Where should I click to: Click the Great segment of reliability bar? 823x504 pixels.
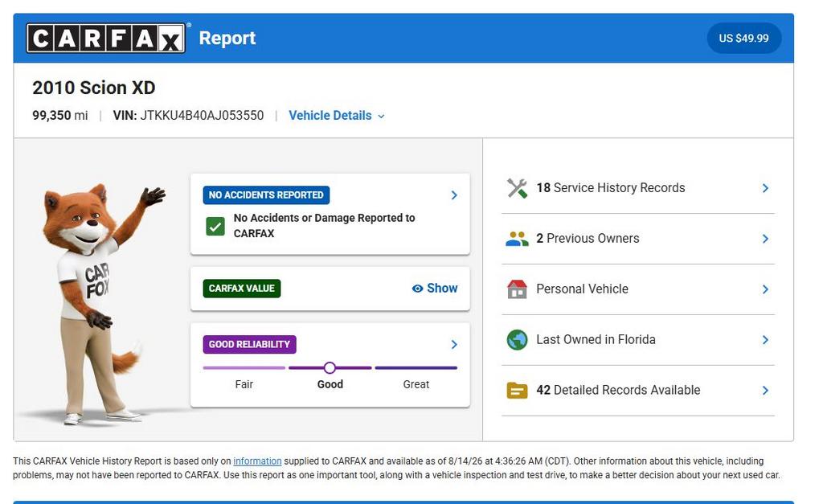(416, 367)
